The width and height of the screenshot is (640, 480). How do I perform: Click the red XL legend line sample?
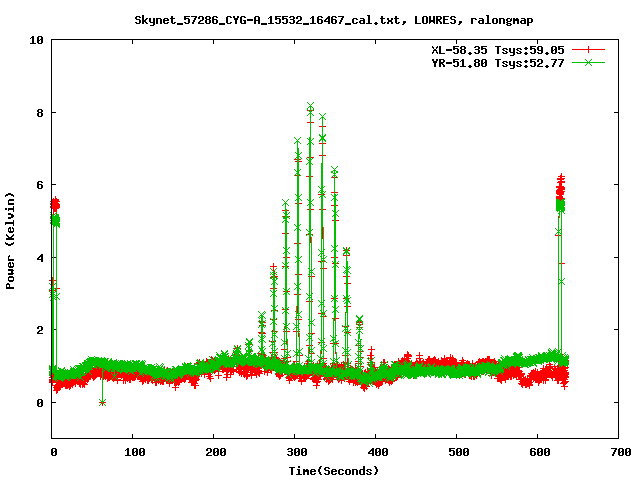(588, 50)
